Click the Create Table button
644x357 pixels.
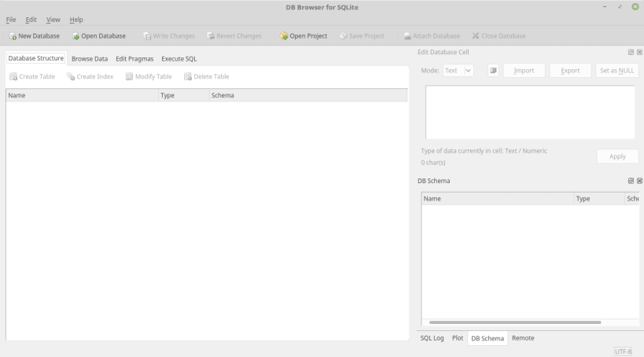[32, 76]
